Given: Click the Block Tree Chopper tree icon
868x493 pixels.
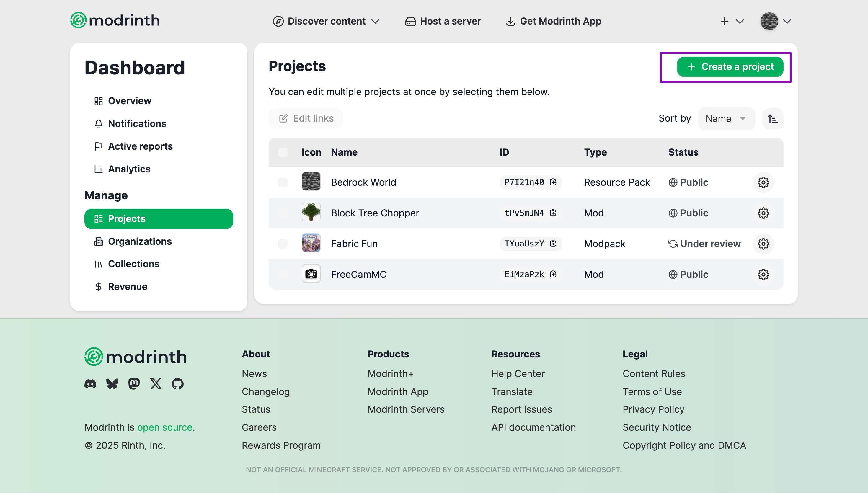Looking at the screenshot, I should tap(311, 212).
